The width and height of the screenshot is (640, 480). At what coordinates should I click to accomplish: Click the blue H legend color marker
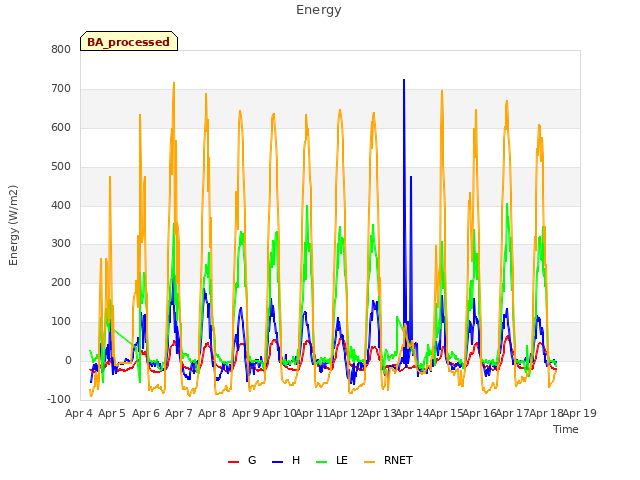(277, 462)
